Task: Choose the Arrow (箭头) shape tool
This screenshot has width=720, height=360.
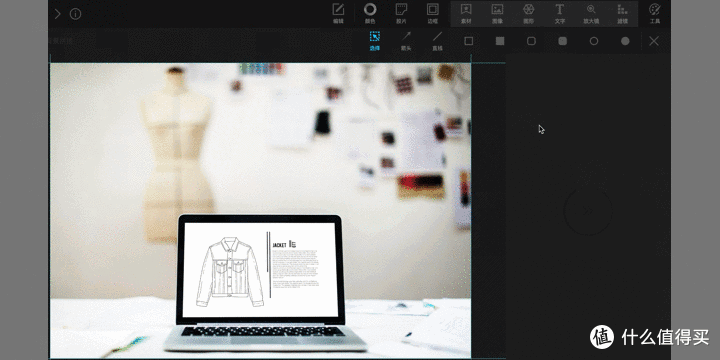Action: coord(406,41)
